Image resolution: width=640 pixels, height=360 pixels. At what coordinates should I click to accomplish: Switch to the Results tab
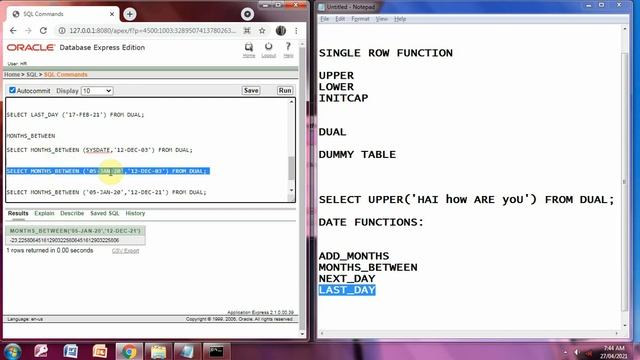tap(18, 213)
